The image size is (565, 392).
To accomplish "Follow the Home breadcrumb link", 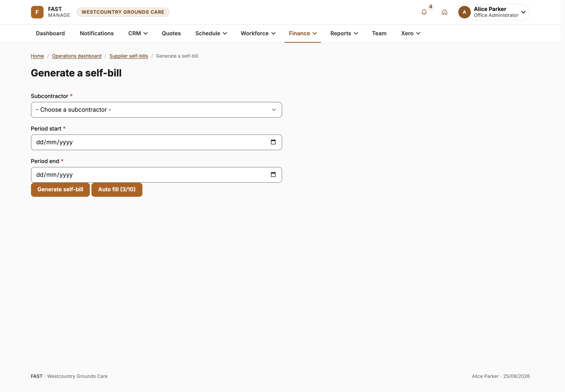I will point(37,56).
